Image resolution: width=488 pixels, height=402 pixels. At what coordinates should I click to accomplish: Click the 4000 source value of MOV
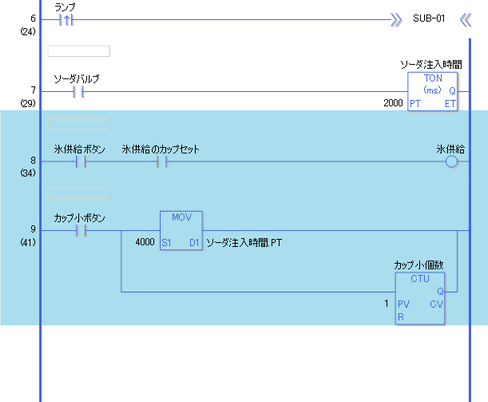click(145, 242)
